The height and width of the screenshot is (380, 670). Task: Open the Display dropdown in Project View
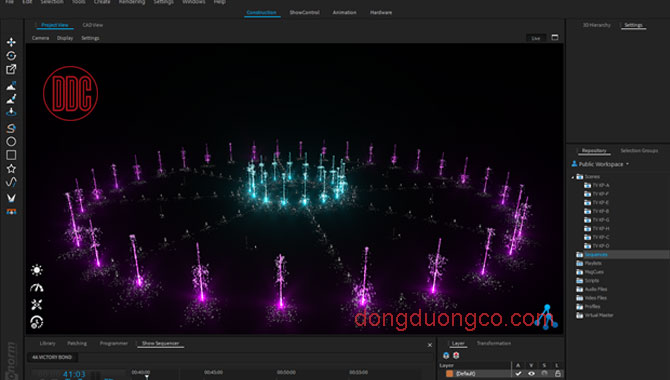coord(65,38)
